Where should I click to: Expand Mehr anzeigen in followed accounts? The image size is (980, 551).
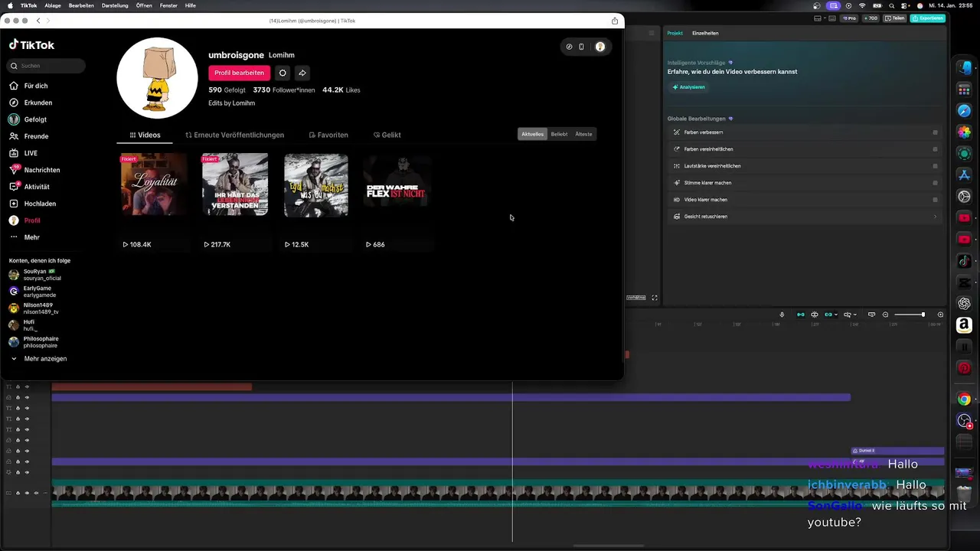pos(38,359)
